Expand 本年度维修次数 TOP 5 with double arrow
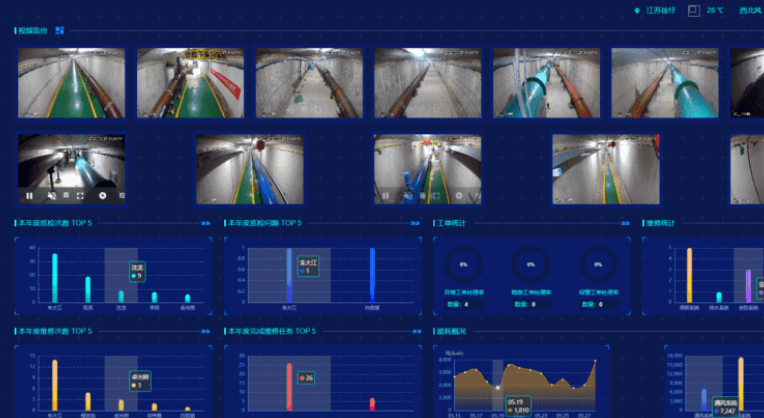This screenshot has height=418, width=764. (206, 331)
